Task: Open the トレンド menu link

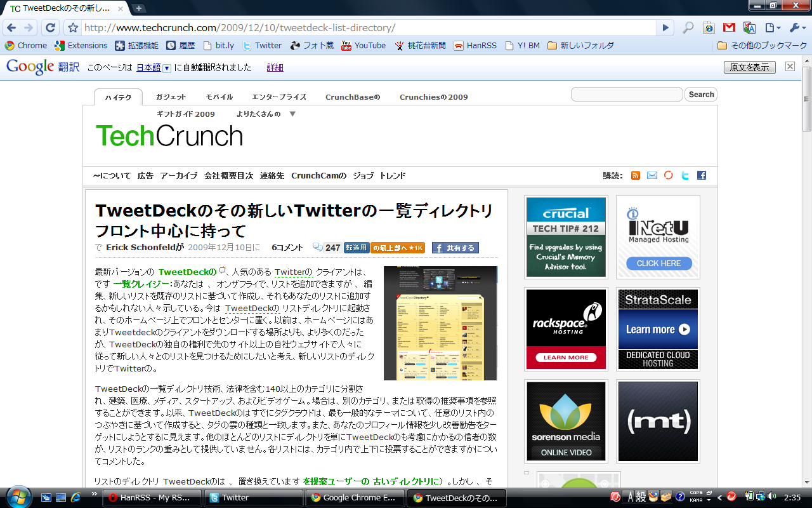Action: click(x=393, y=176)
